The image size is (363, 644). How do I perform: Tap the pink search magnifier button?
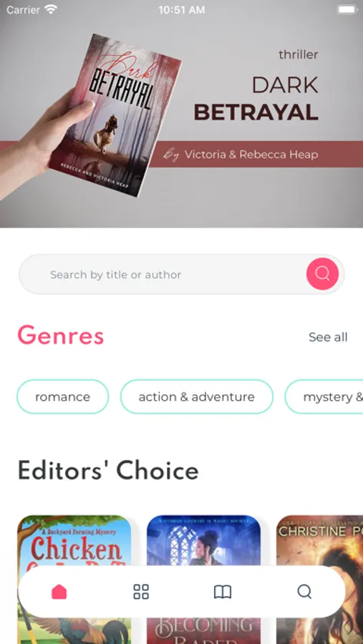point(322,274)
